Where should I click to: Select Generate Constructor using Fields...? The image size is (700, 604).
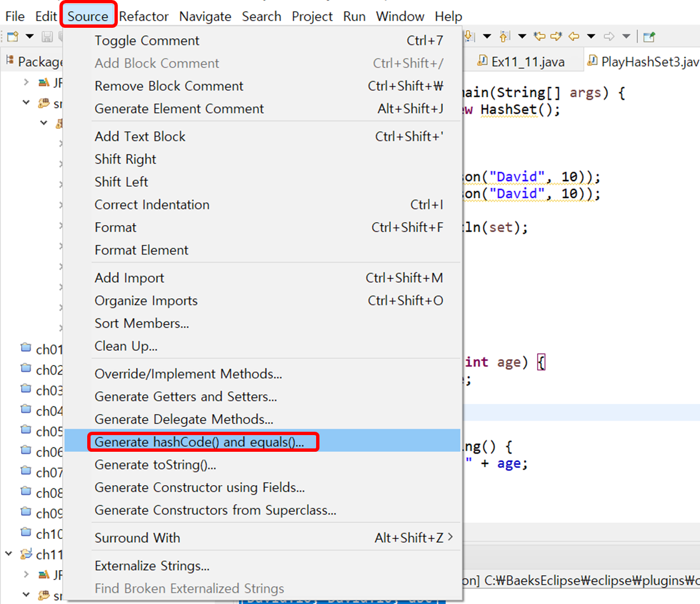tap(262, 487)
